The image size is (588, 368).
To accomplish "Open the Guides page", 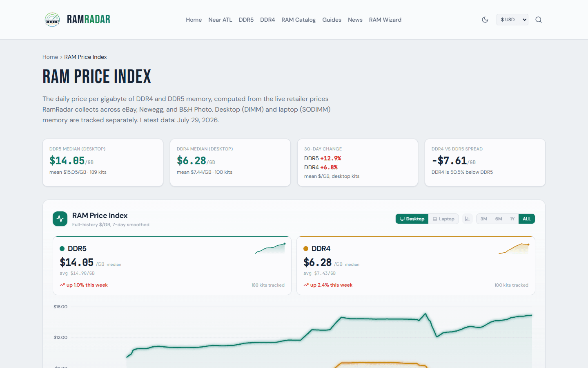I will coord(332,20).
